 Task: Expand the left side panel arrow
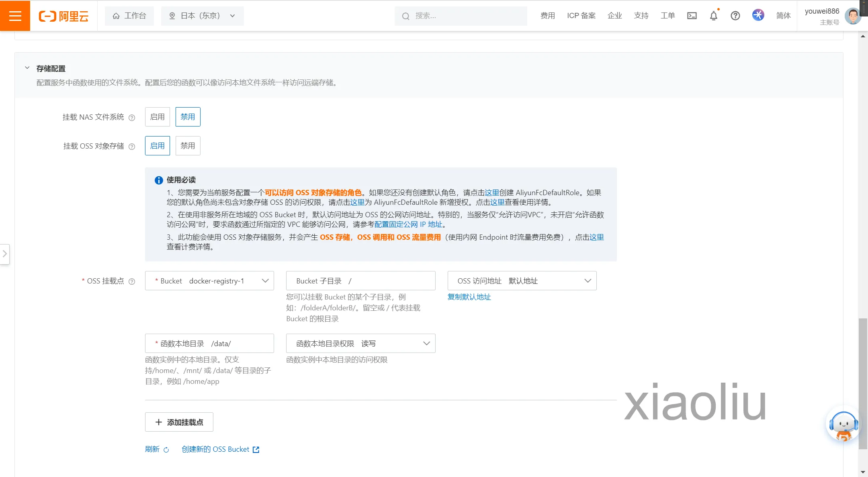[4, 254]
